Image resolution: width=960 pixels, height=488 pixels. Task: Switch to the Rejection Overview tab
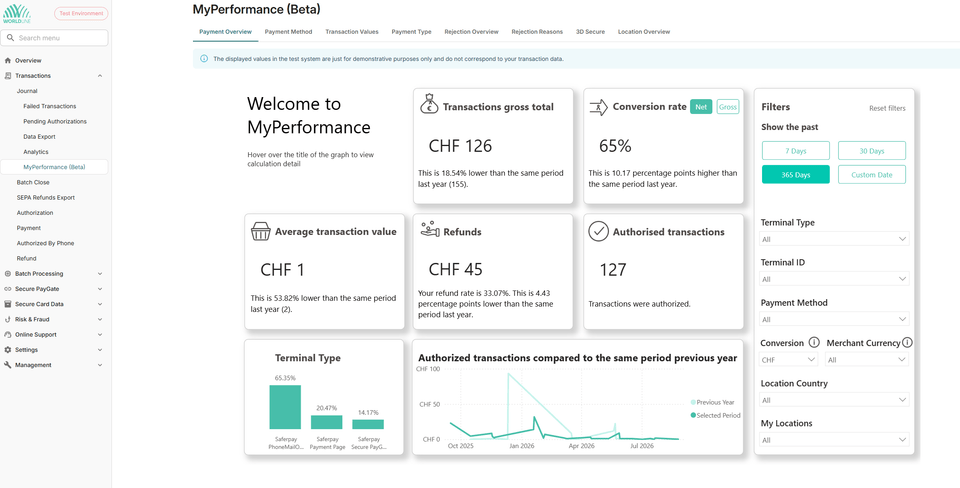(471, 32)
